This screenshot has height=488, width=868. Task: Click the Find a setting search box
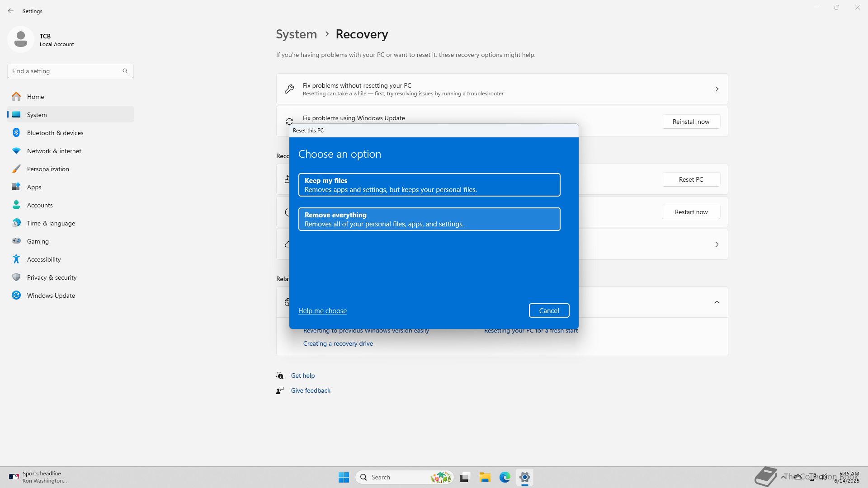[66, 71]
